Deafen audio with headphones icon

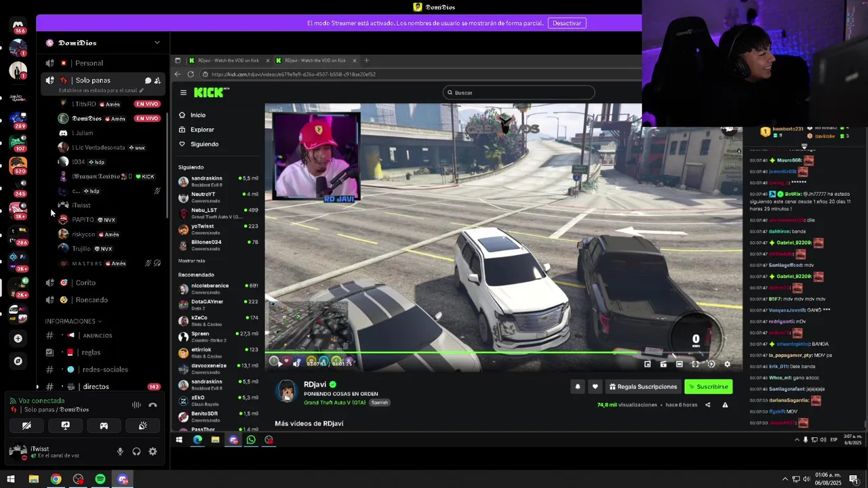[x=136, y=451]
